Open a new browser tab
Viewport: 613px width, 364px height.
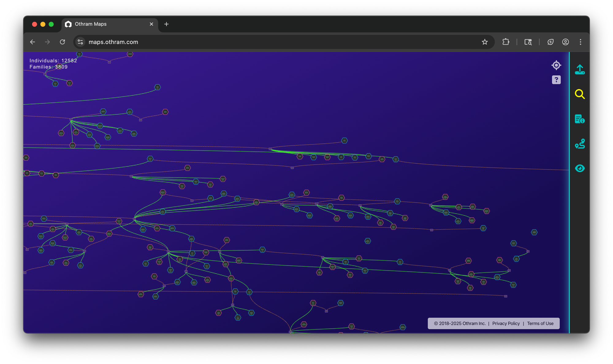(x=166, y=24)
